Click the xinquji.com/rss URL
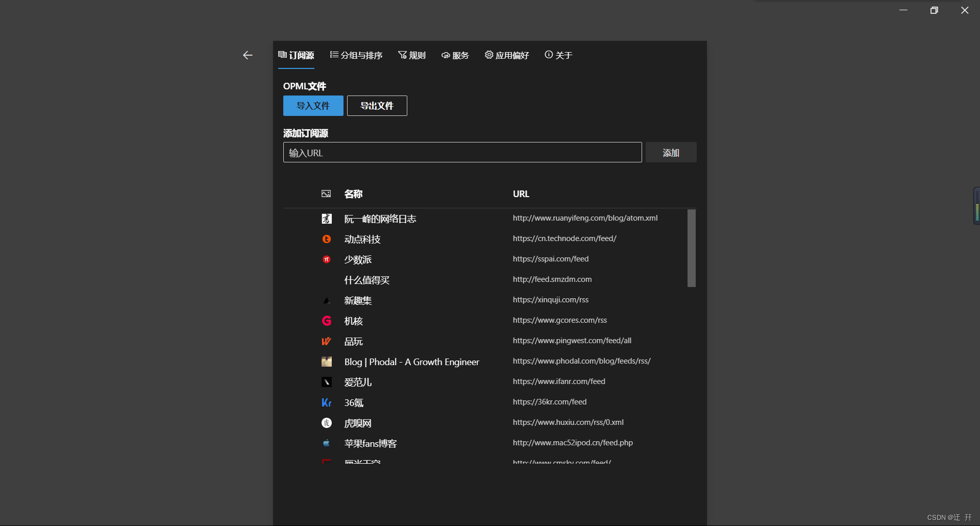Screen dimensions: 980x526 tap(551, 300)
